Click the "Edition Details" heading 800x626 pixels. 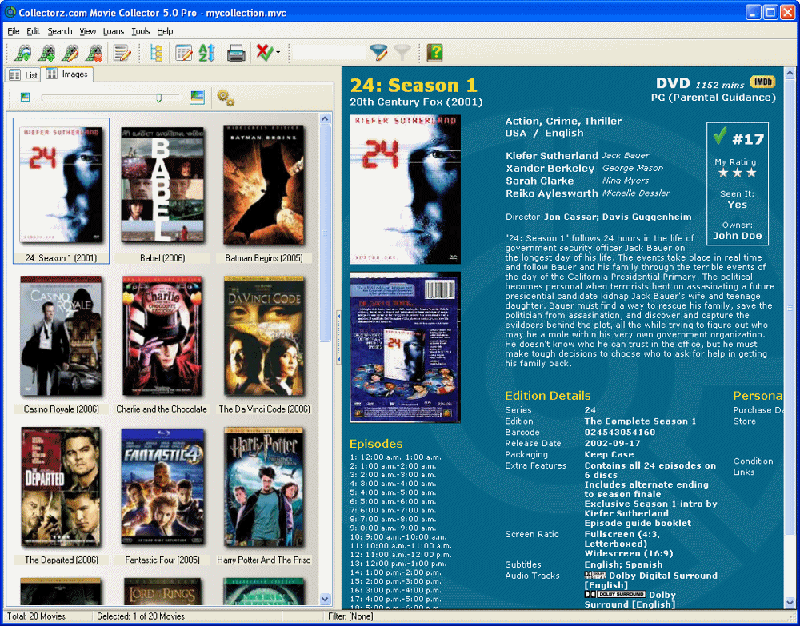pyautogui.click(x=547, y=396)
